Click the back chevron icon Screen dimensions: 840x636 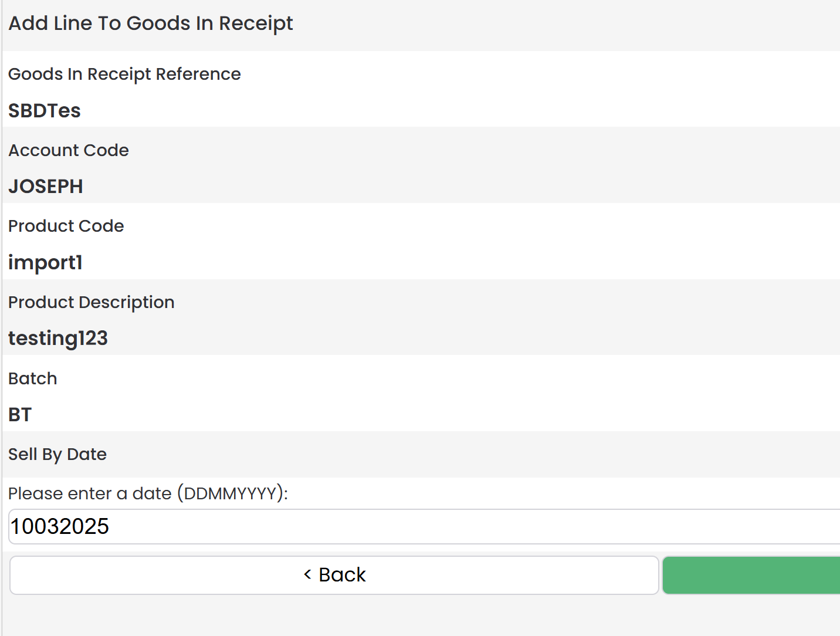point(307,574)
